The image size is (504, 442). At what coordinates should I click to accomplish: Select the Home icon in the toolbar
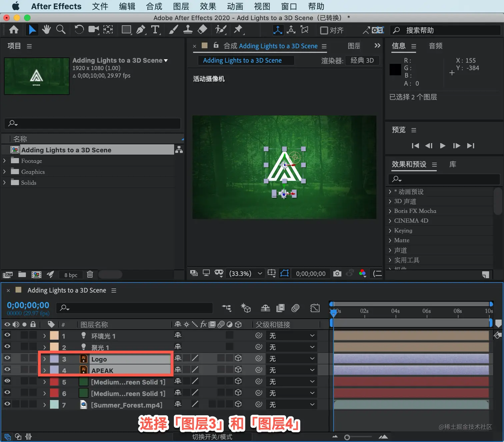pos(14,30)
